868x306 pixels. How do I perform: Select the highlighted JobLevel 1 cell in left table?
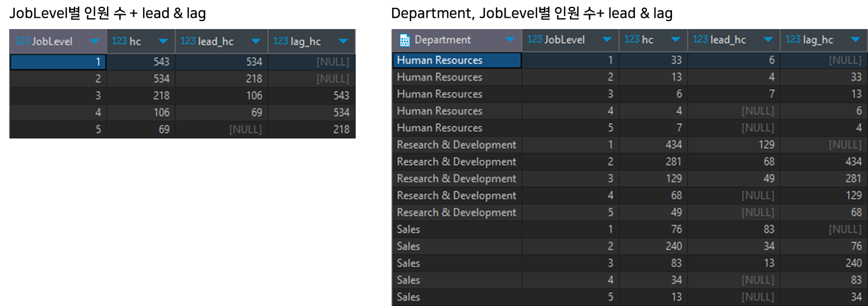coord(58,62)
